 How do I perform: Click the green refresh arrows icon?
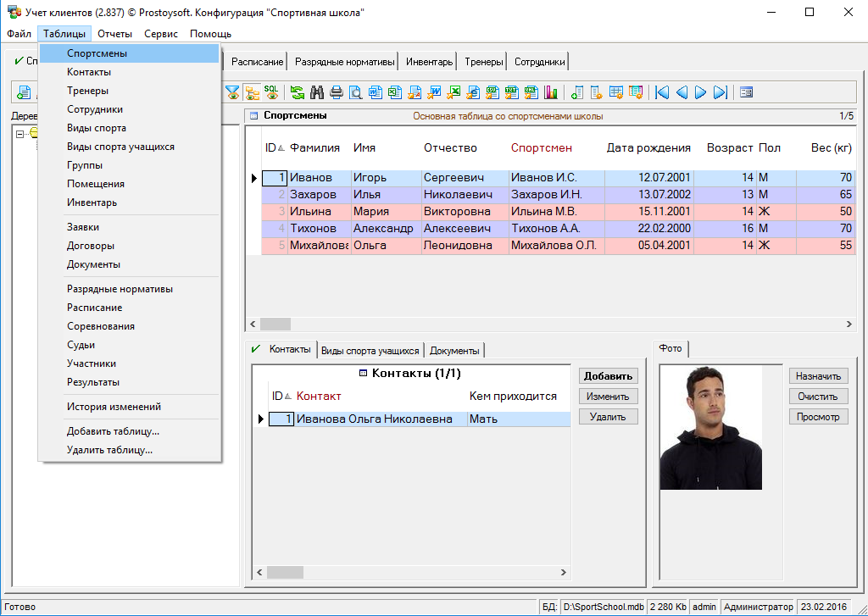(x=298, y=92)
